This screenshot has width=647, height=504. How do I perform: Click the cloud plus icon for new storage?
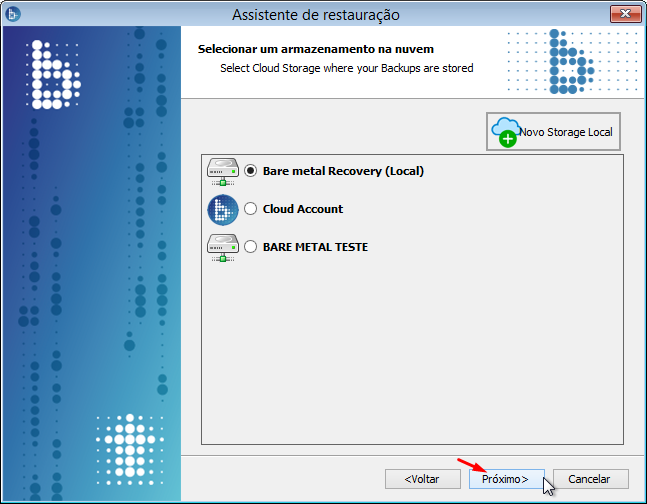(505, 132)
